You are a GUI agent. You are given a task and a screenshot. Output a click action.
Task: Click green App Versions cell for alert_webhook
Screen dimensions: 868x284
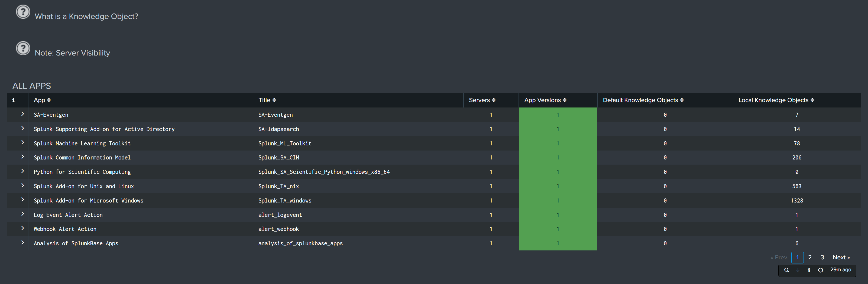558,229
